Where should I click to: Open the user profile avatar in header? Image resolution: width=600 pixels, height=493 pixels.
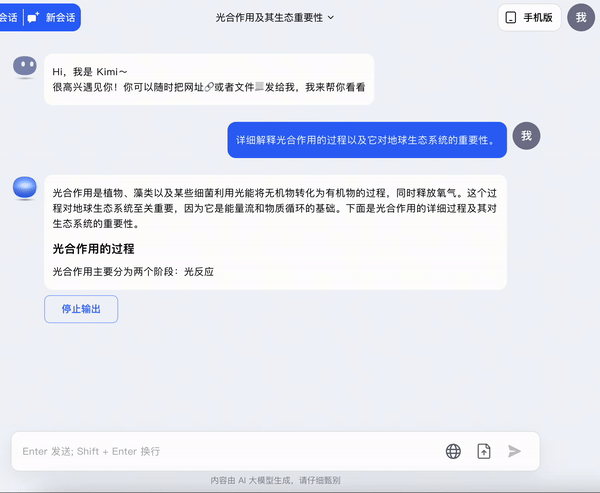point(581,17)
